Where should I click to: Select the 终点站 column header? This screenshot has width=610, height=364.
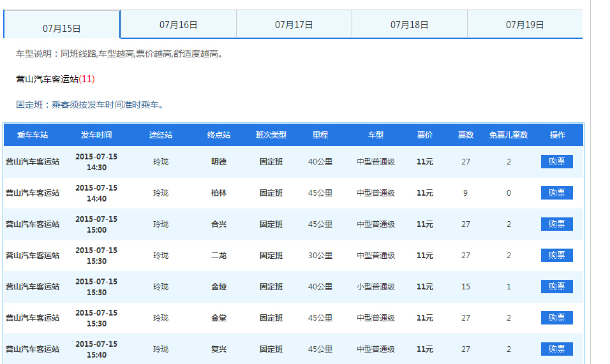(219, 135)
